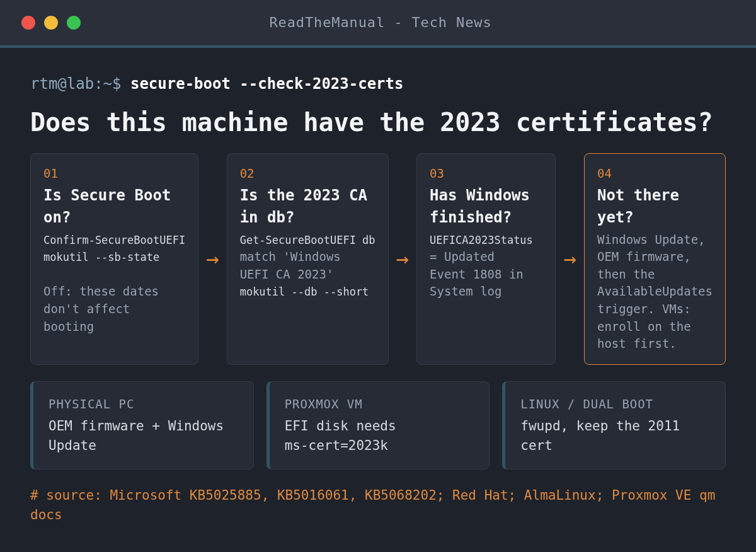Click the PHYSICAL PC card label
Image resolution: width=756 pixels, height=552 pixels.
91,404
